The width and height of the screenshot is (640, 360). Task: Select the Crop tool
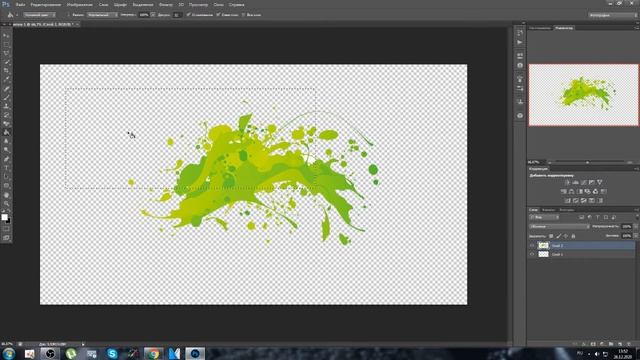6,71
